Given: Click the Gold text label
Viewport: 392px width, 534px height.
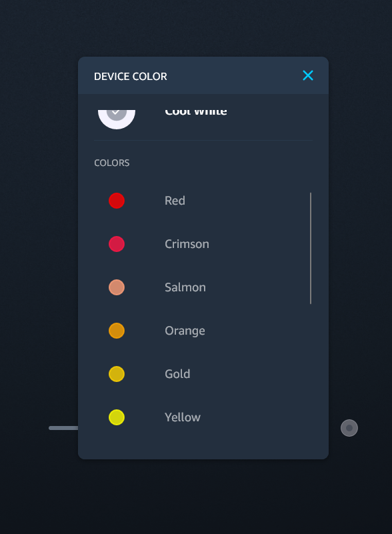Looking at the screenshot, I should pyautogui.click(x=177, y=374).
